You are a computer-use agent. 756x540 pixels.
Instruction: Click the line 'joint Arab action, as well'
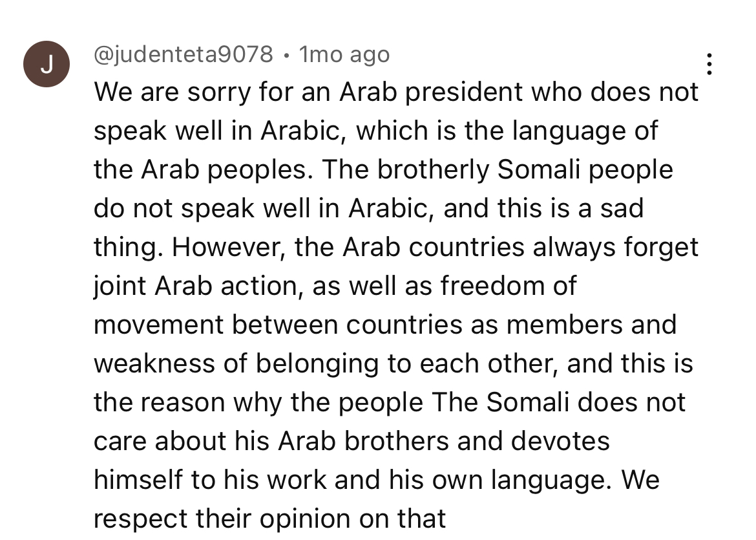pyautogui.click(x=335, y=286)
